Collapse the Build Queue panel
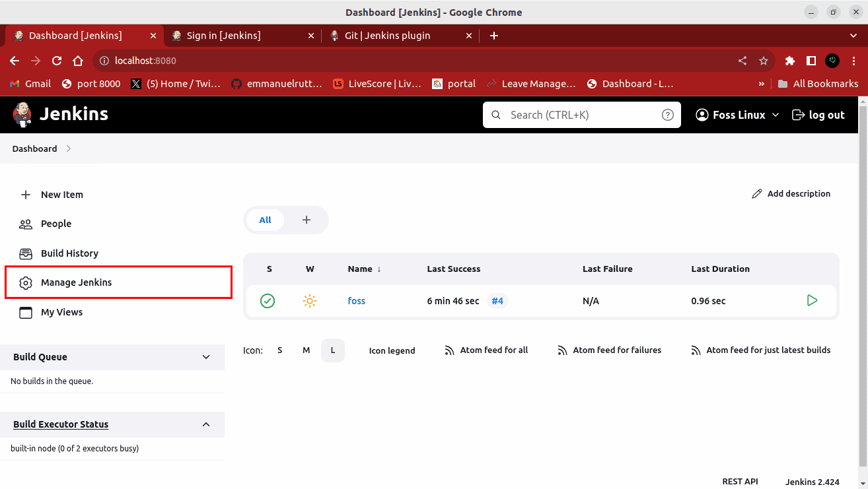The image size is (868, 489). [x=206, y=357]
